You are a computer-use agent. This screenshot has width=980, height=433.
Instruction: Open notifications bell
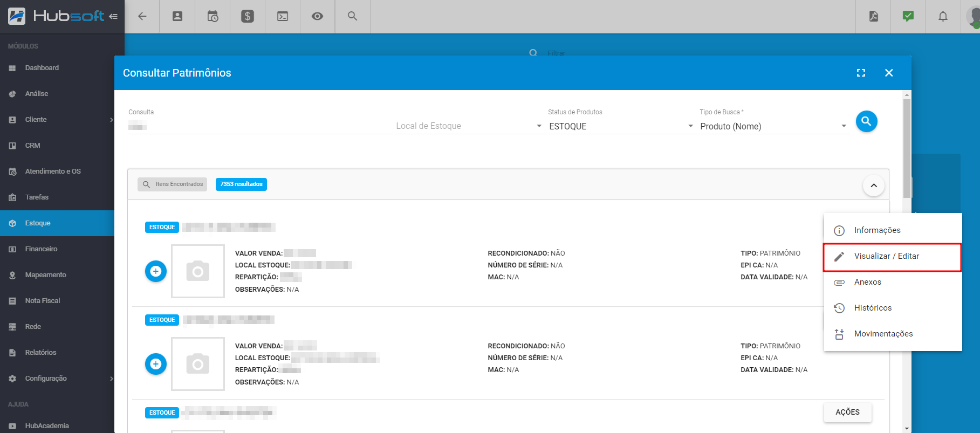pos(943,16)
